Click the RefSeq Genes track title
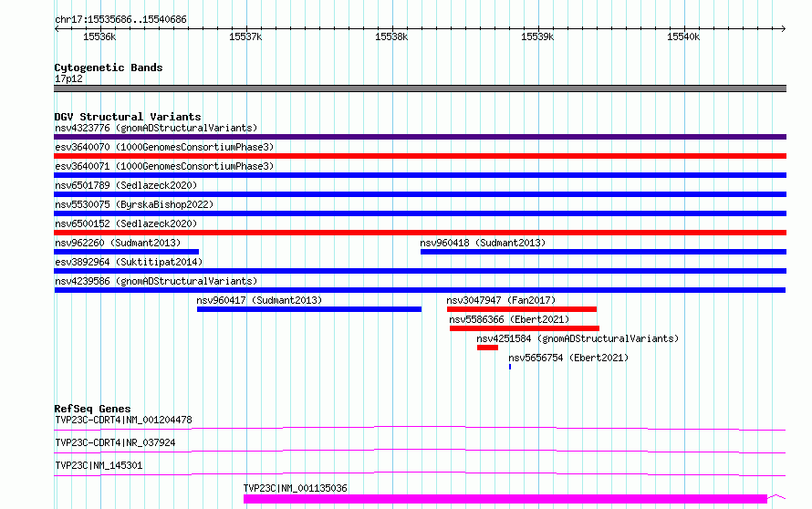The image size is (812, 509). coord(92,409)
